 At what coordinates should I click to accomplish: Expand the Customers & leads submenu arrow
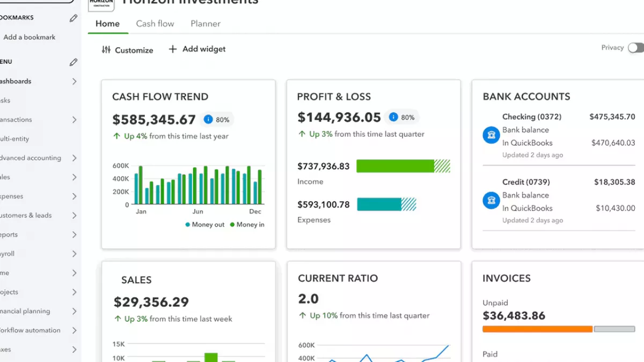coord(74,216)
